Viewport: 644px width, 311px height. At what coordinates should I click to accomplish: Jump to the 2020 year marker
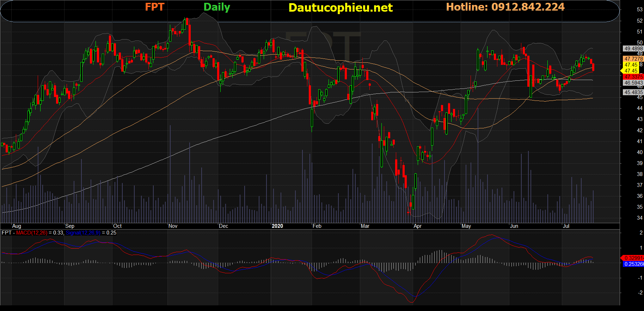(x=277, y=226)
